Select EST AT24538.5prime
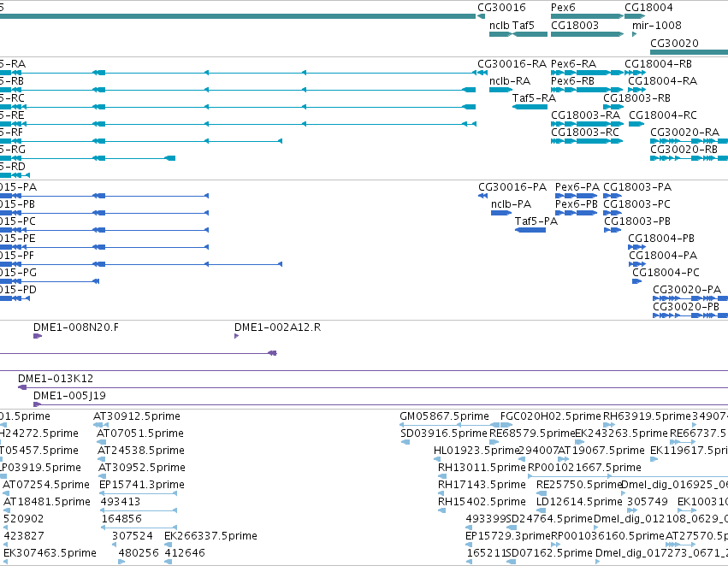Screen dimensions: 728x566 click(140, 451)
